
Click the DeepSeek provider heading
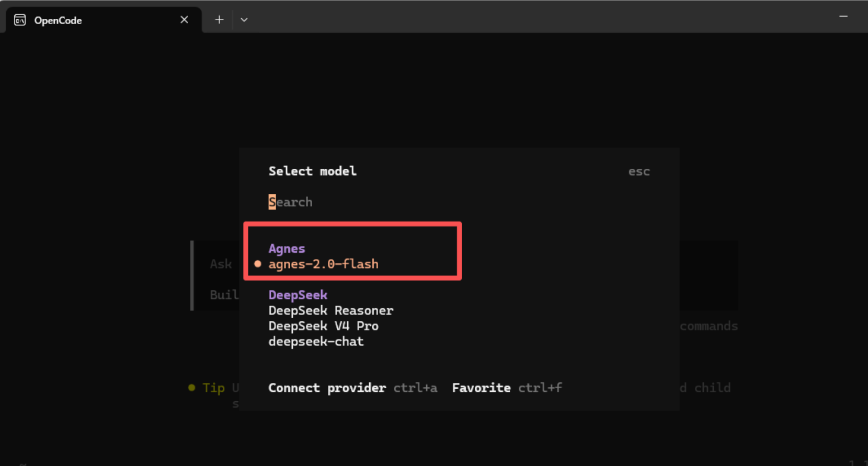tap(298, 295)
